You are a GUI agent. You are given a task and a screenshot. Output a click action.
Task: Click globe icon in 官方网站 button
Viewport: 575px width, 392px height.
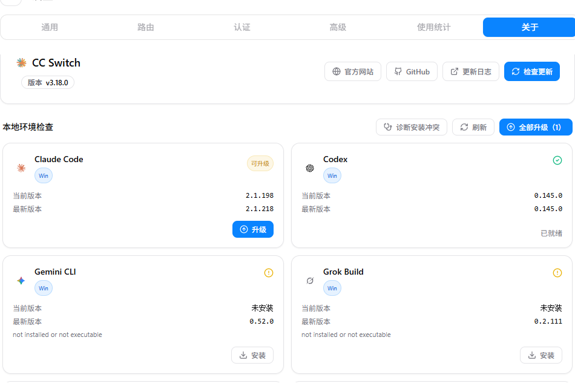tap(337, 71)
